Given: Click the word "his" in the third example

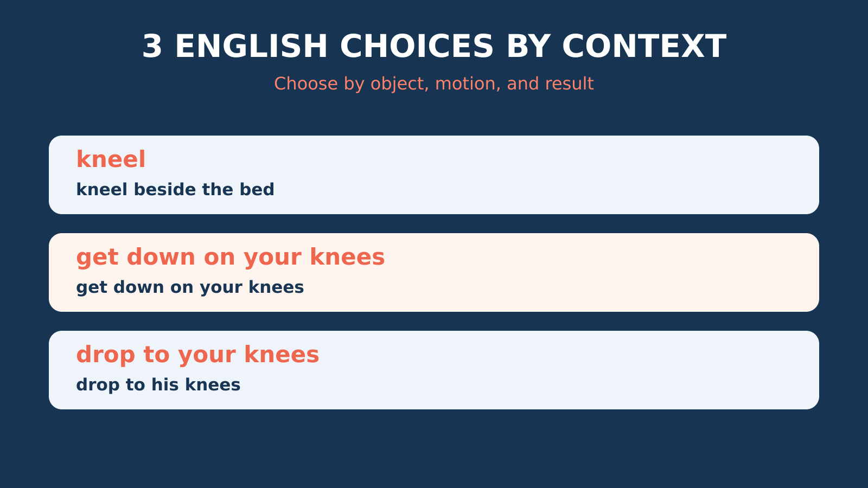Looking at the screenshot, I should (x=165, y=385).
